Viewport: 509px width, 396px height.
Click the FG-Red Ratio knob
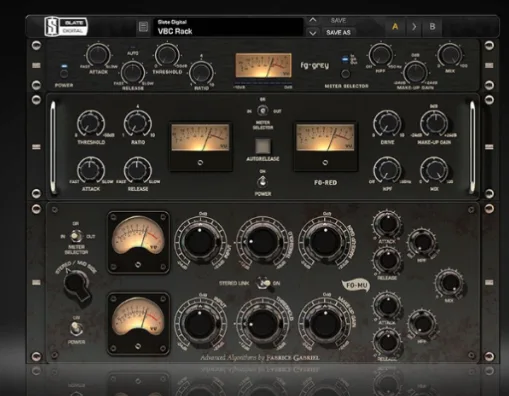(x=138, y=123)
